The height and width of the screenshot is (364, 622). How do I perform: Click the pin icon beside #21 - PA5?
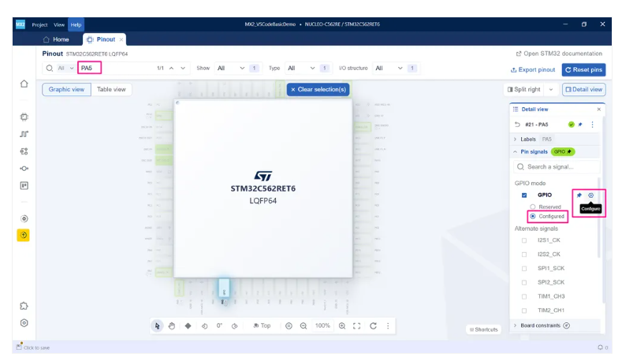[x=580, y=124]
